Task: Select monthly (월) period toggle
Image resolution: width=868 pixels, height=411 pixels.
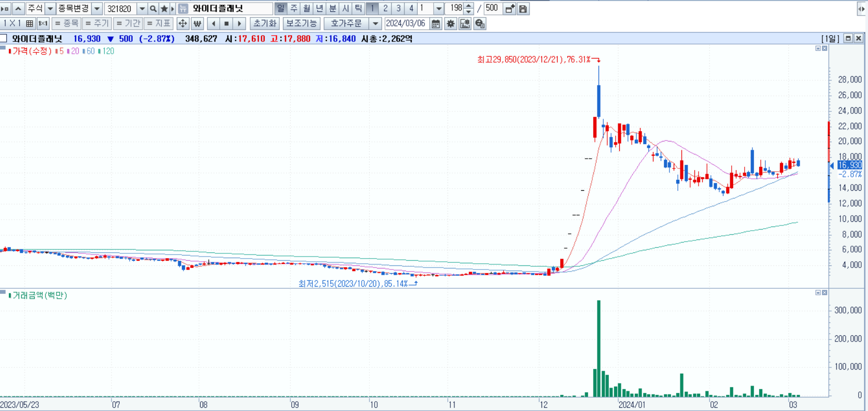Action: [x=307, y=9]
